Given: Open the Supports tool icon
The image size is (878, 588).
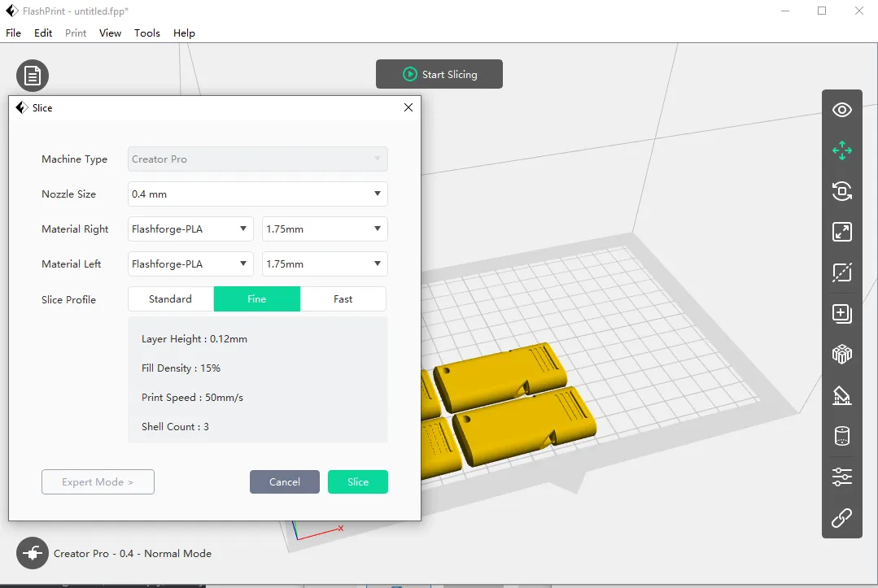Looking at the screenshot, I should point(841,395).
